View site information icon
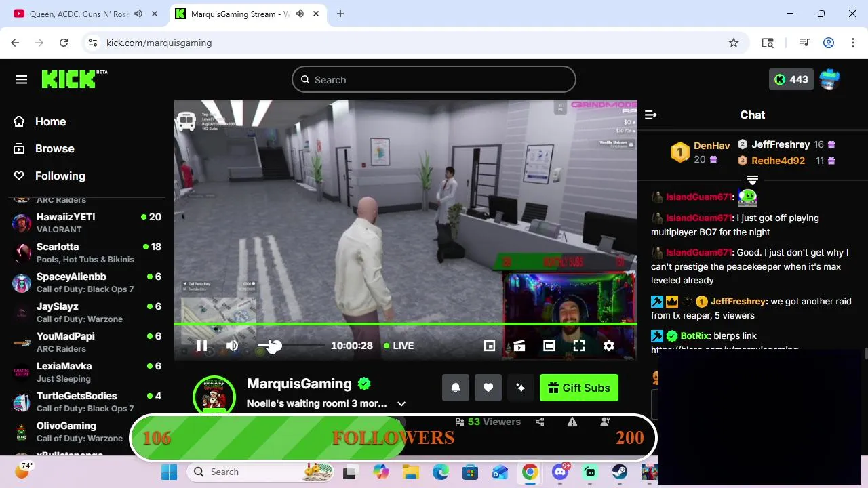 [x=93, y=43]
